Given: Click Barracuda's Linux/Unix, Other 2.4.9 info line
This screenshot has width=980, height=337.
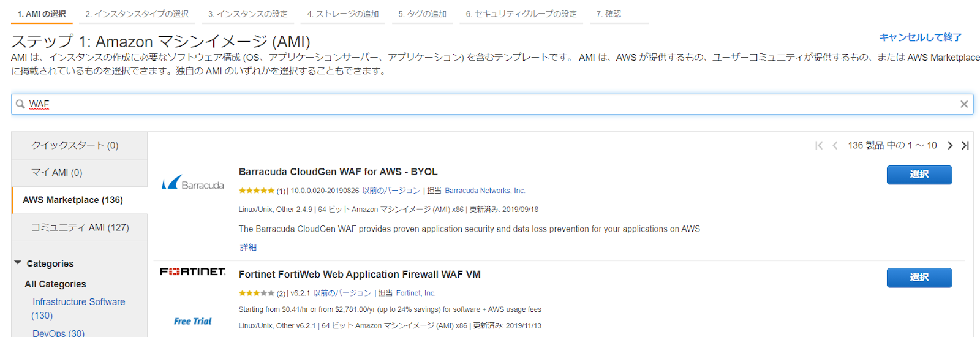Looking at the screenshot, I should pyautogui.click(x=388, y=209).
